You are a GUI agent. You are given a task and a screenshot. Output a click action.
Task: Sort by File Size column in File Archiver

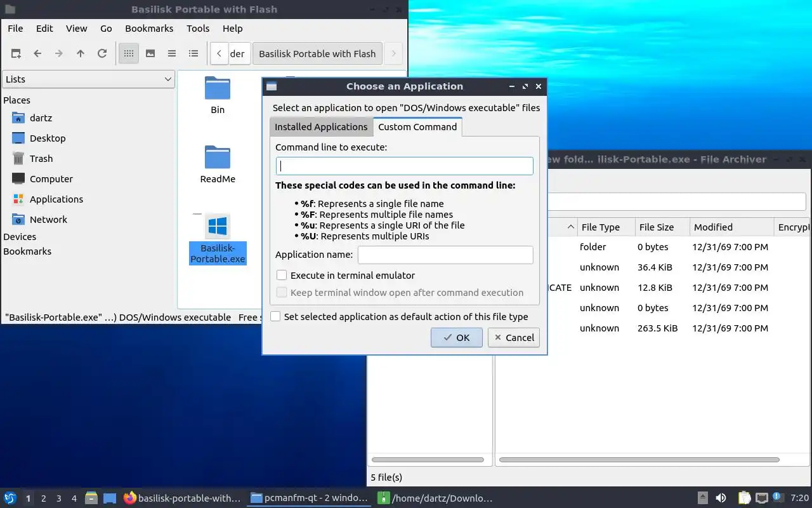[x=662, y=227]
